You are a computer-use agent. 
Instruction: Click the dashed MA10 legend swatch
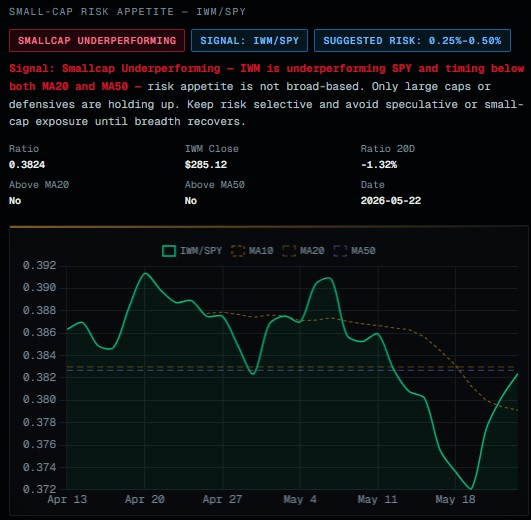pos(238,251)
